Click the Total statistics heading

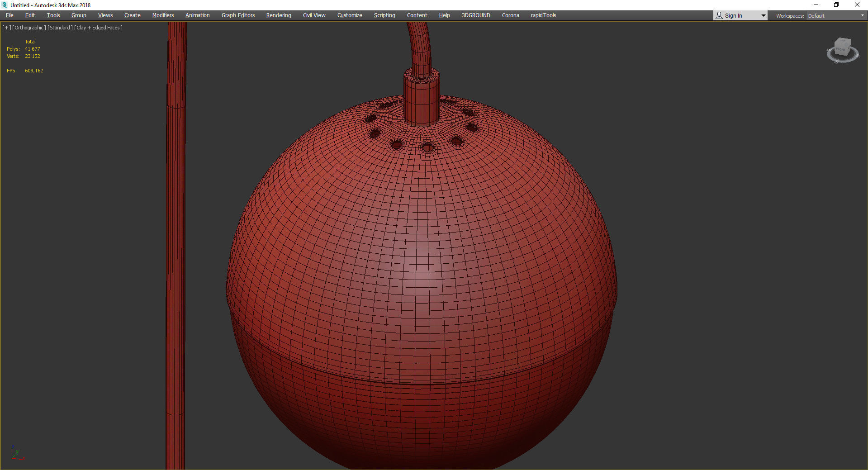pos(30,42)
